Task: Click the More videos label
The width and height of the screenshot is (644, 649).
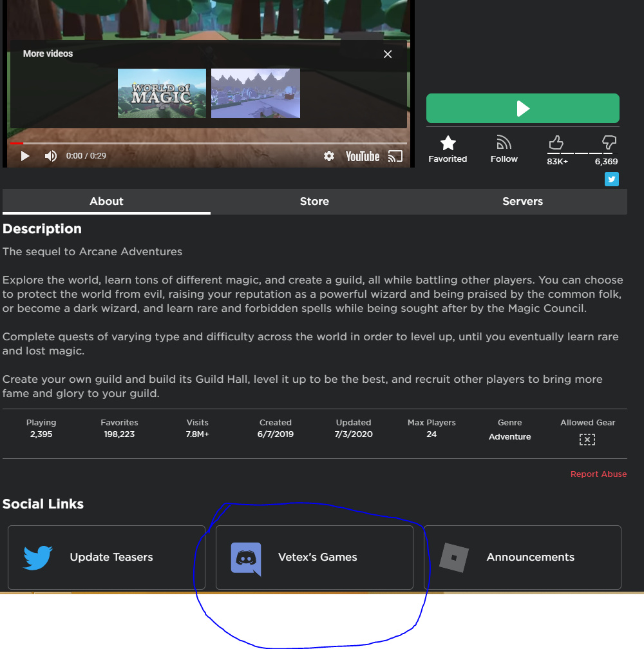Action: pos(48,53)
